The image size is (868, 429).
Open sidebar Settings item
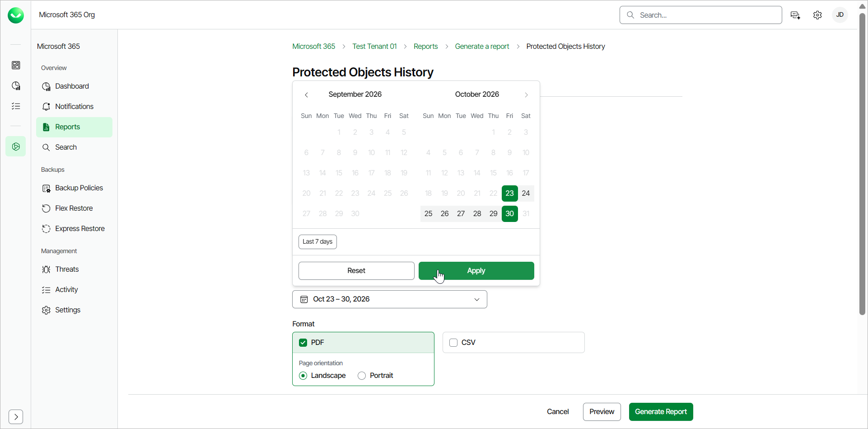(x=74, y=310)
